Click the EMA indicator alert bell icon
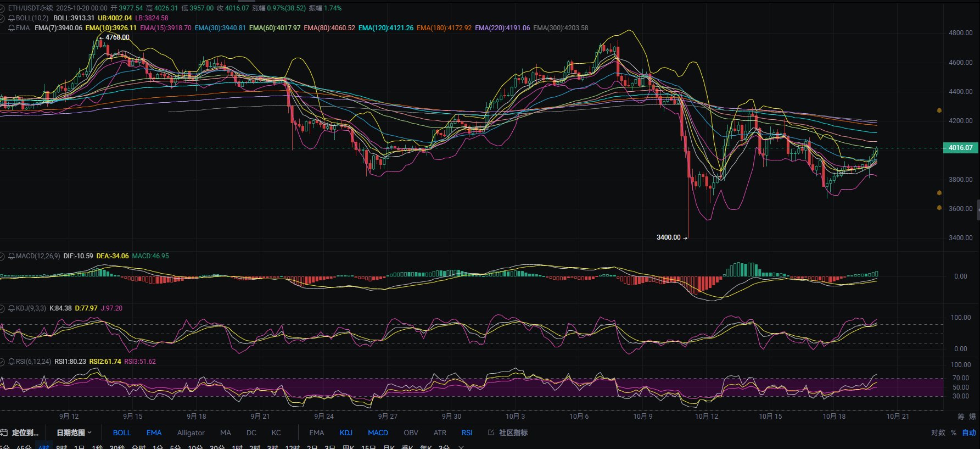The height and width of the screenshot is (449, 980). point(12,28)
